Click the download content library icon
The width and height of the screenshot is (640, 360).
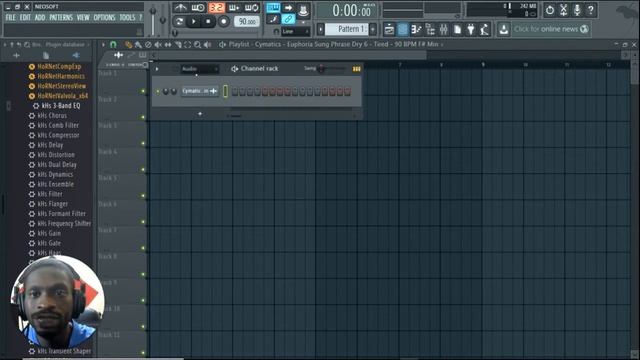click(x=503, y=29)
